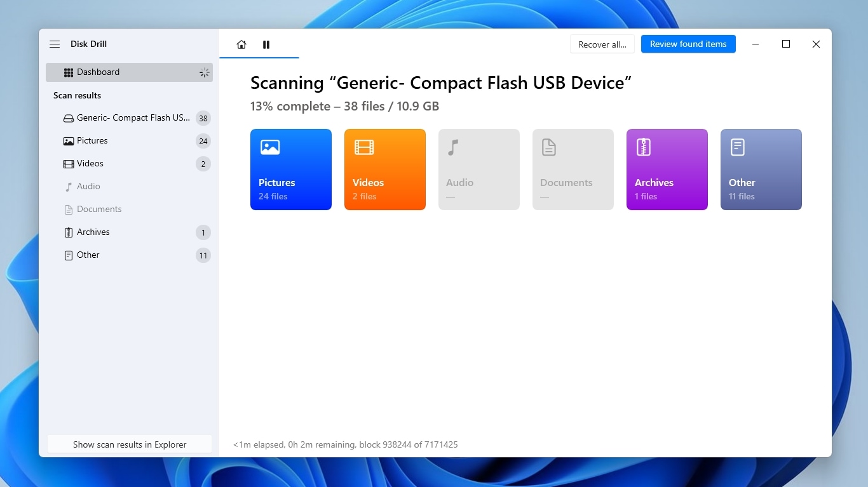Click the Audio music note sidebar icon
This screenshot has width=868, height=487.
pyautogui.click(x=69, y=187)
